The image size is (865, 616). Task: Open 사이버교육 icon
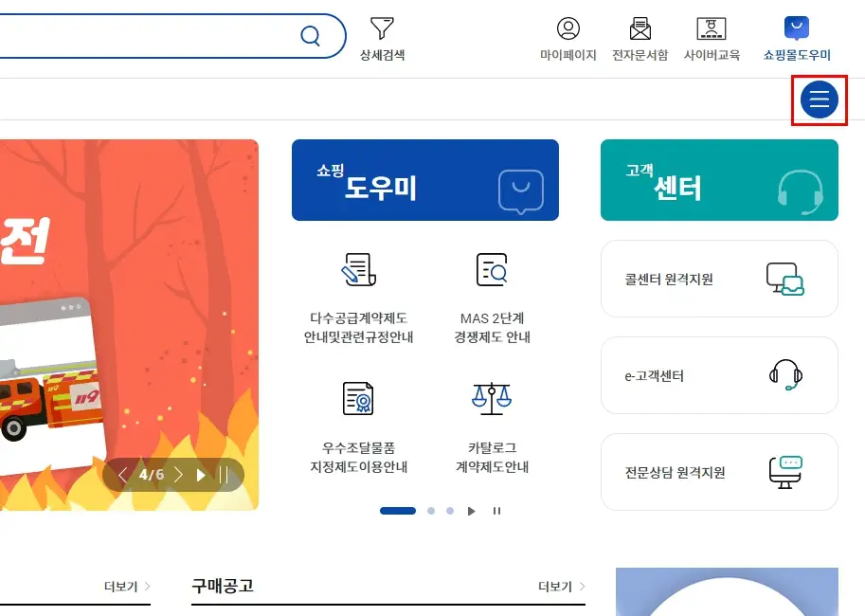712,28
